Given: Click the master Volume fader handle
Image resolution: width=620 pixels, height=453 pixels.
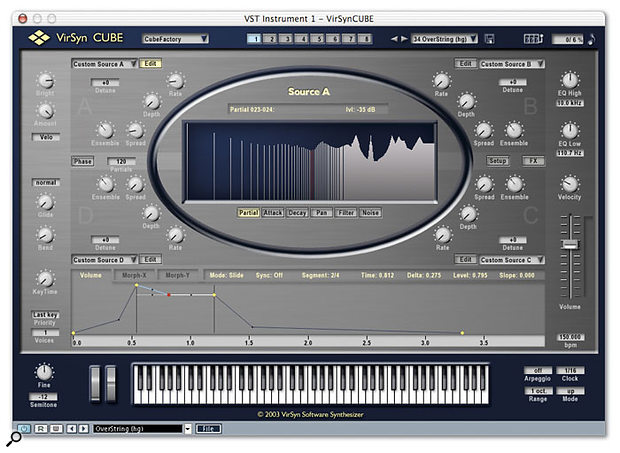Looking at the screenshot, I should tap(570, 244).
